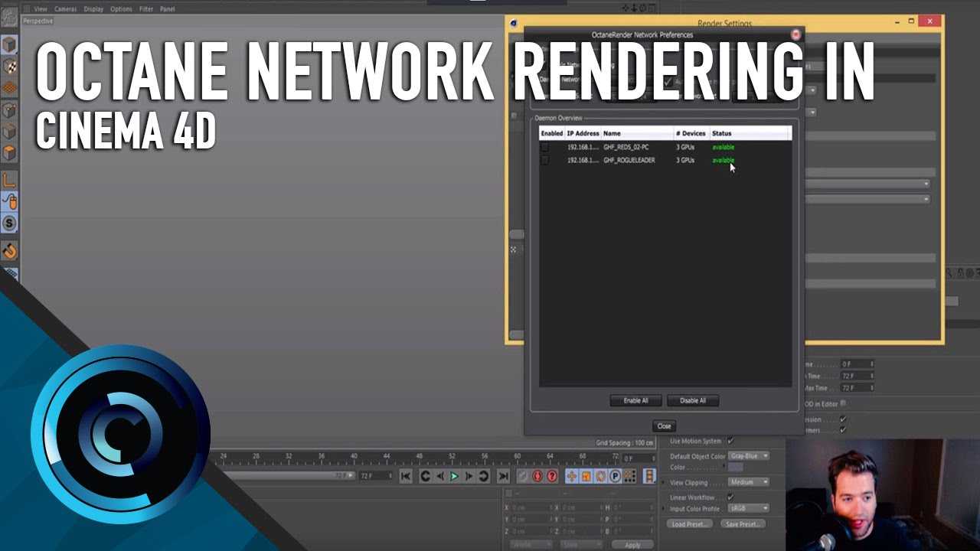Viewport: 980px width, 551px height.
Task: Select the Points mode cube icon
Action: pyautogui.click(x=9, y=109)
